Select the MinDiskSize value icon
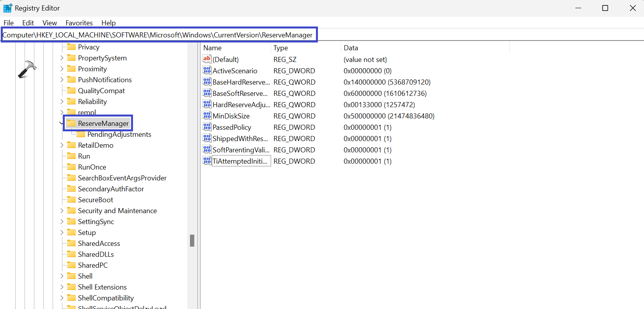Image resolution: width=644 pixels, height=309 pixels. pos(207,116)
